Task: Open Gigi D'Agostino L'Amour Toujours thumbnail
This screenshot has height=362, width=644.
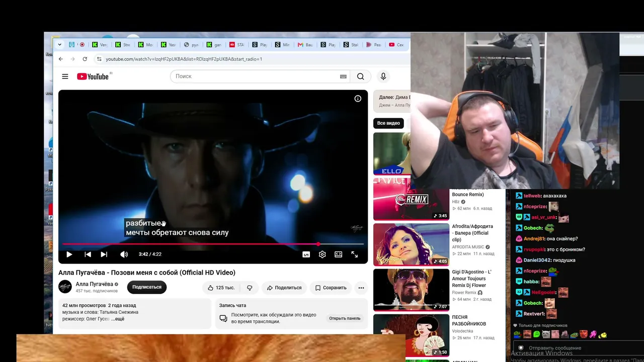Action: [x=411, y=290]
